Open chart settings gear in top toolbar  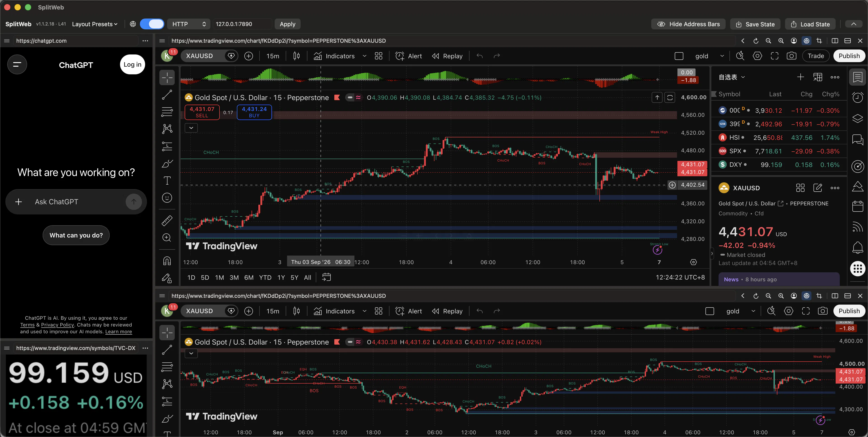(x=757, y=56)
